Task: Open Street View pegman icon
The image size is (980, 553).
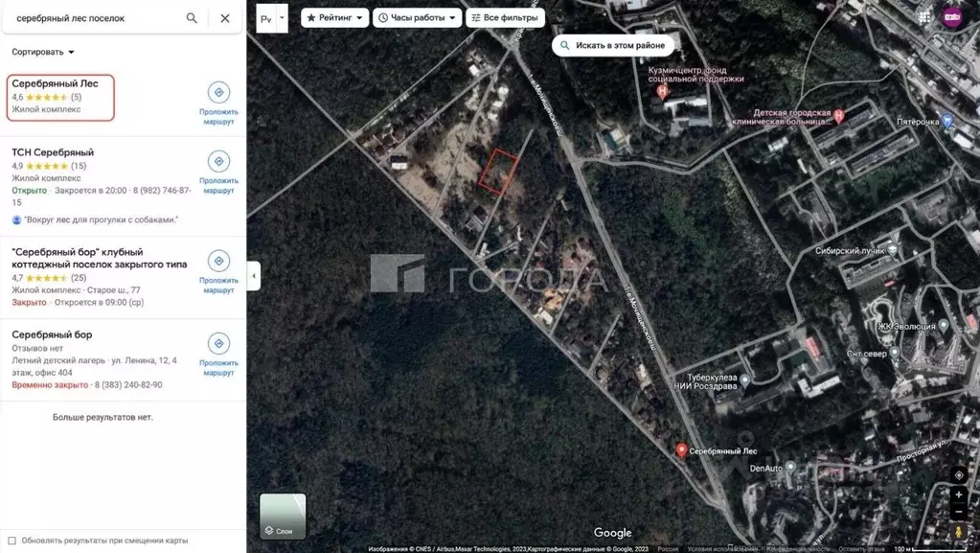Action: pos(958,532)
